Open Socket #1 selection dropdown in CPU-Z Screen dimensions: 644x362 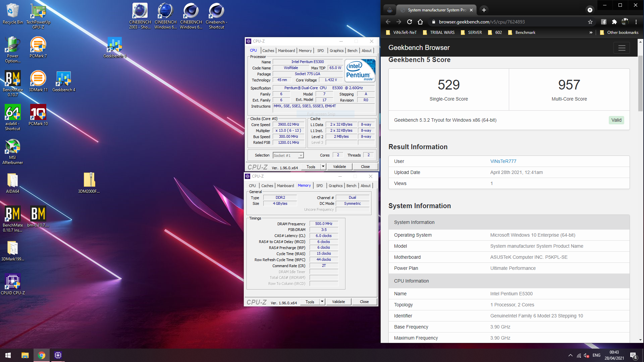(288, 156)
